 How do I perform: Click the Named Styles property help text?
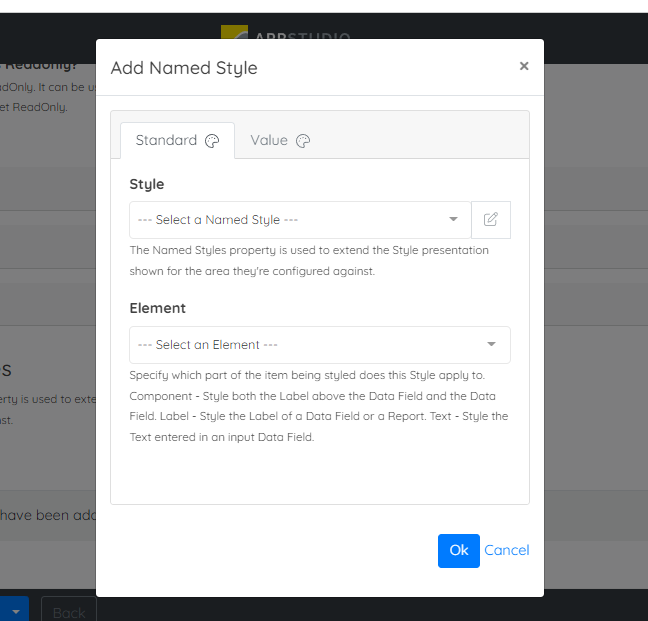309,260
